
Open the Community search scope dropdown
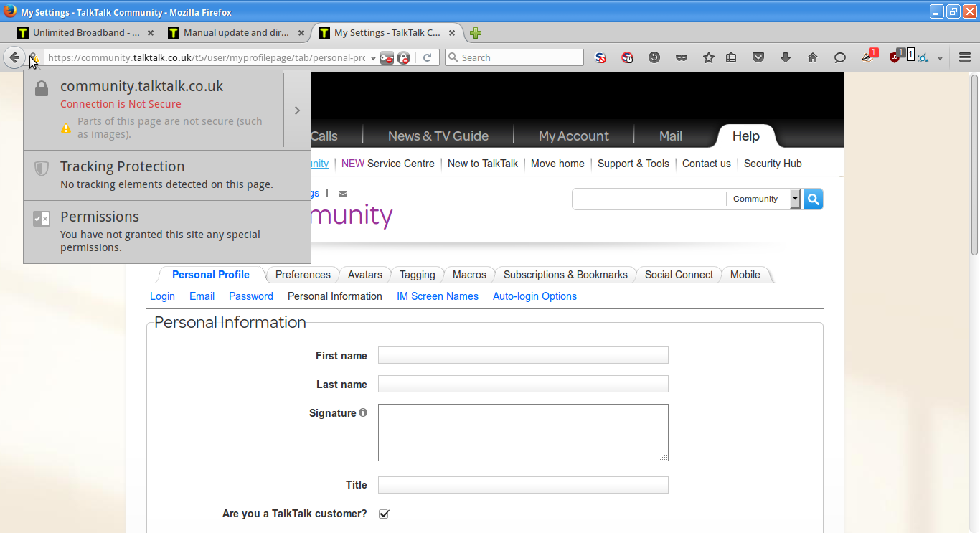pyautogui.click(x=795, y=199)
